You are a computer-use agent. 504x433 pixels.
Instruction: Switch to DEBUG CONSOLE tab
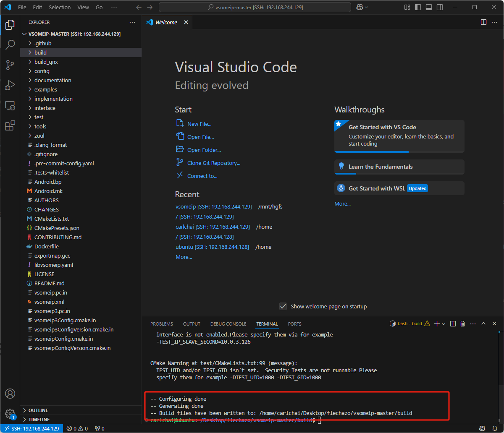(x=228, y=324)
